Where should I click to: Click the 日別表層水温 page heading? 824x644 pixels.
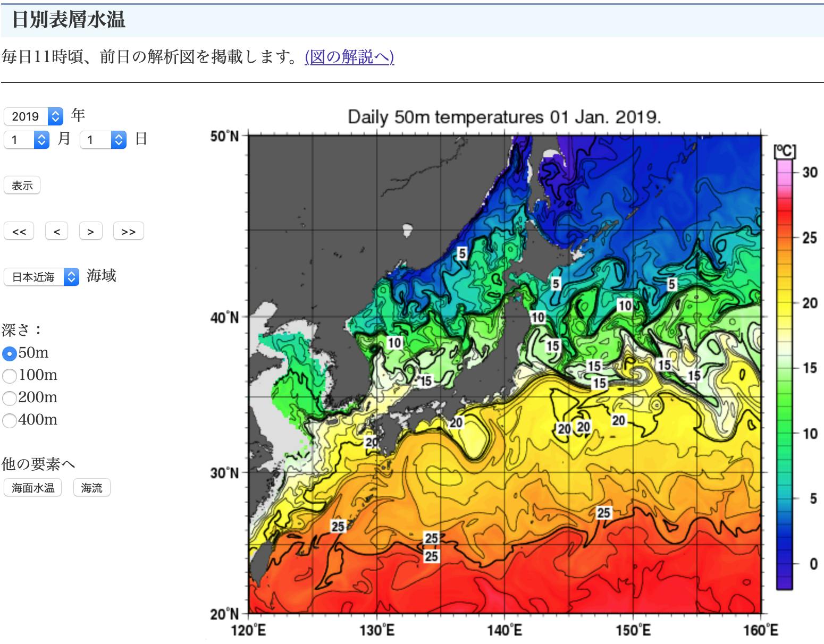pyautogui.click(x=69, y=20)
